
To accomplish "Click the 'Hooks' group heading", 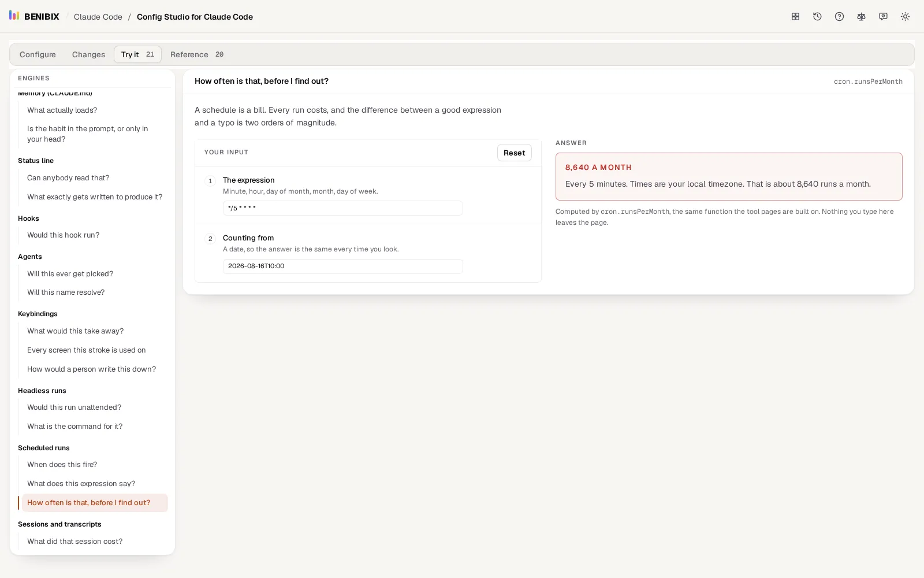I will point(28,218).
